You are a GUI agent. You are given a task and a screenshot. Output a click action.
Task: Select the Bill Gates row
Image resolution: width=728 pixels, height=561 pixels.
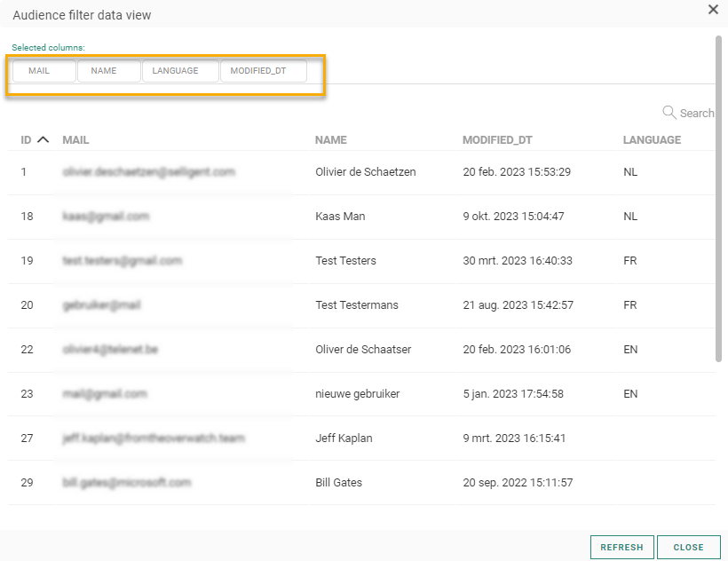(x=338, y=483)
